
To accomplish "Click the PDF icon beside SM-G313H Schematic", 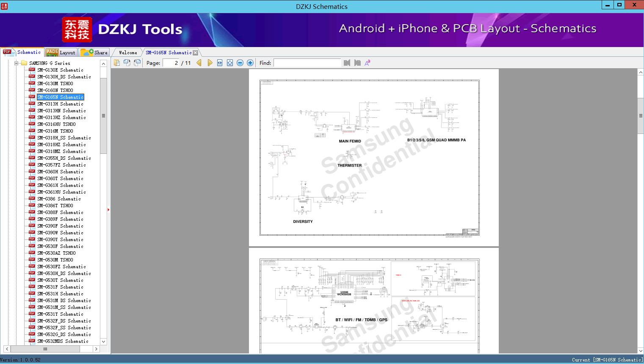I will [x=32, y=103].
